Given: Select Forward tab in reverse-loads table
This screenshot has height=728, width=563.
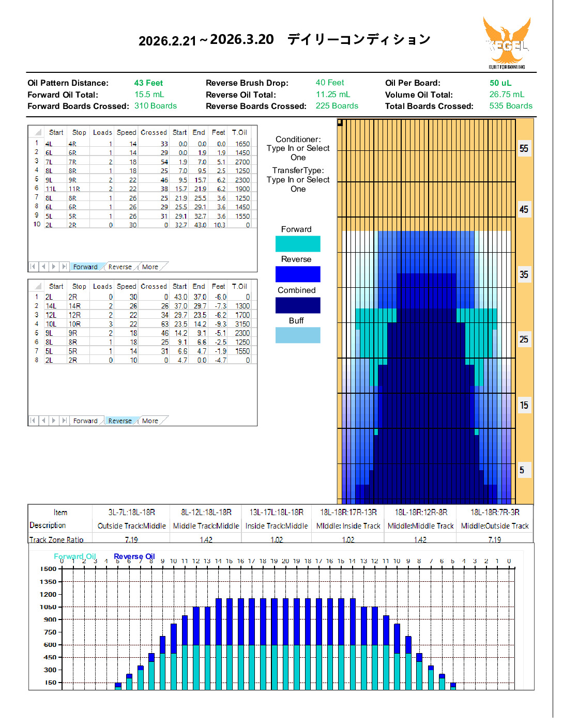Looking at the screenshot, I should 85,421.
